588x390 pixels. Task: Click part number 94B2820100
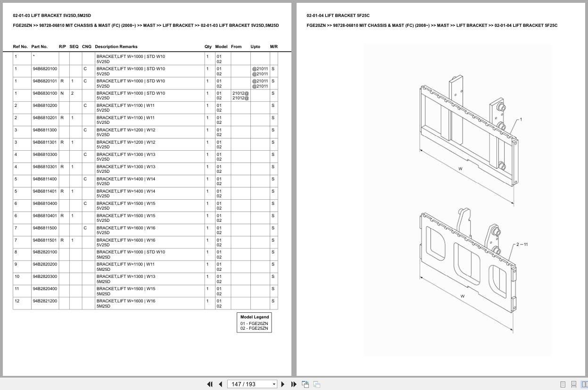click(45, 252)
